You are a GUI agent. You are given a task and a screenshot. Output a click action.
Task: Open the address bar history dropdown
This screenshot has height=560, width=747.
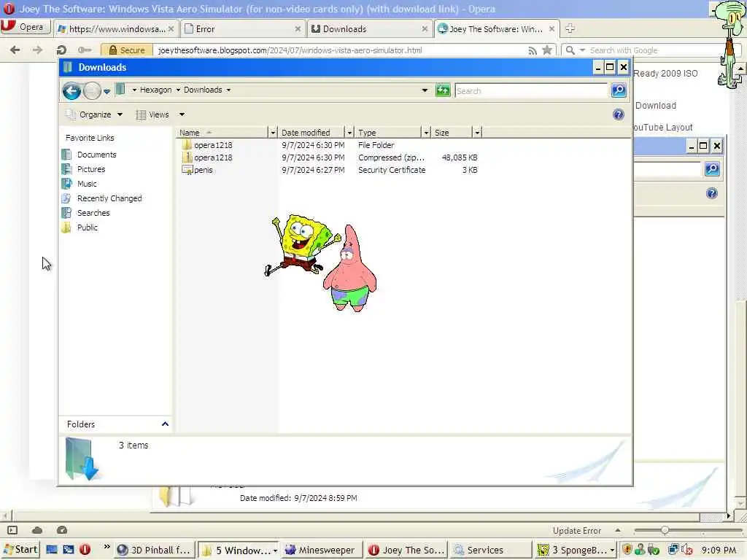tap(425, 90)
